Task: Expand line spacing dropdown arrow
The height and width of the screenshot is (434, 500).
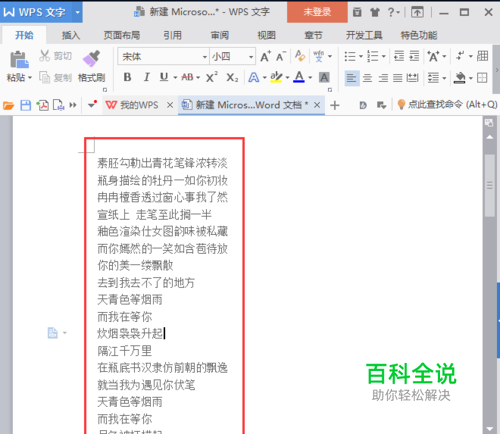Action: point(444,78)
